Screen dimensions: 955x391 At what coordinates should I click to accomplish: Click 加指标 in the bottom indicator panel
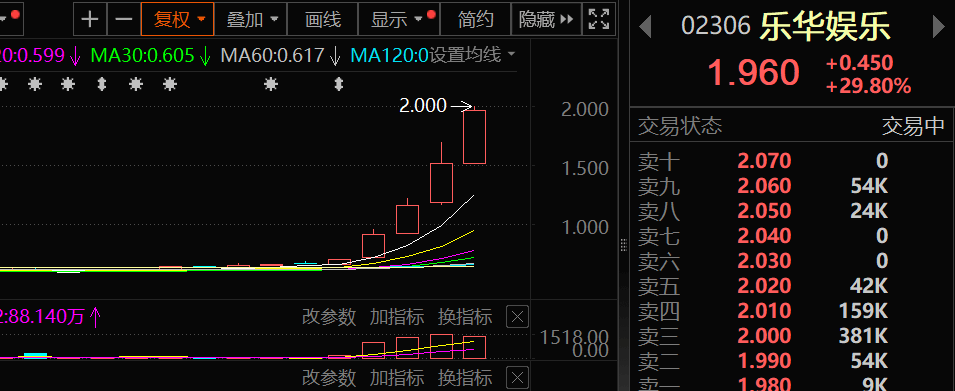(397, 377)
